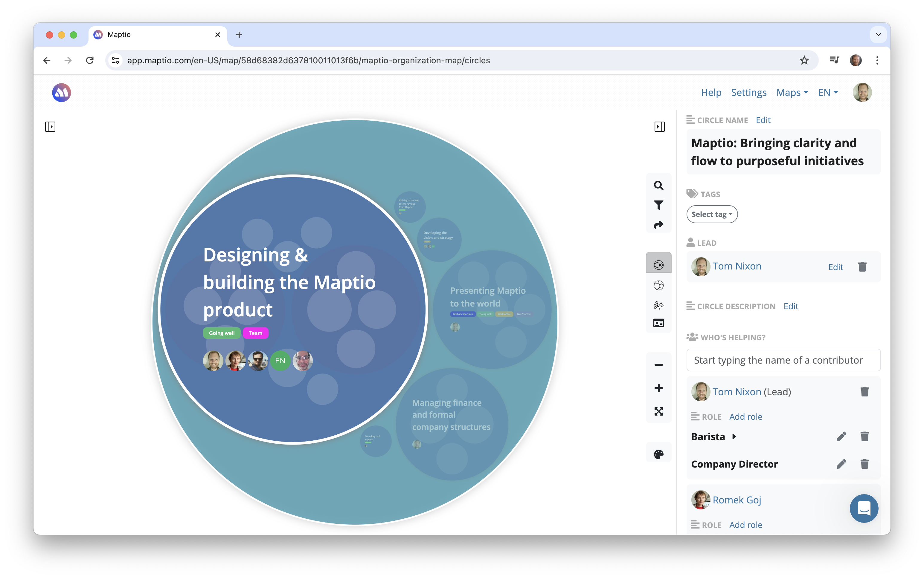Open the color palette icon
The height and width of the screenshot is (579, 924).
pos(658,454)
